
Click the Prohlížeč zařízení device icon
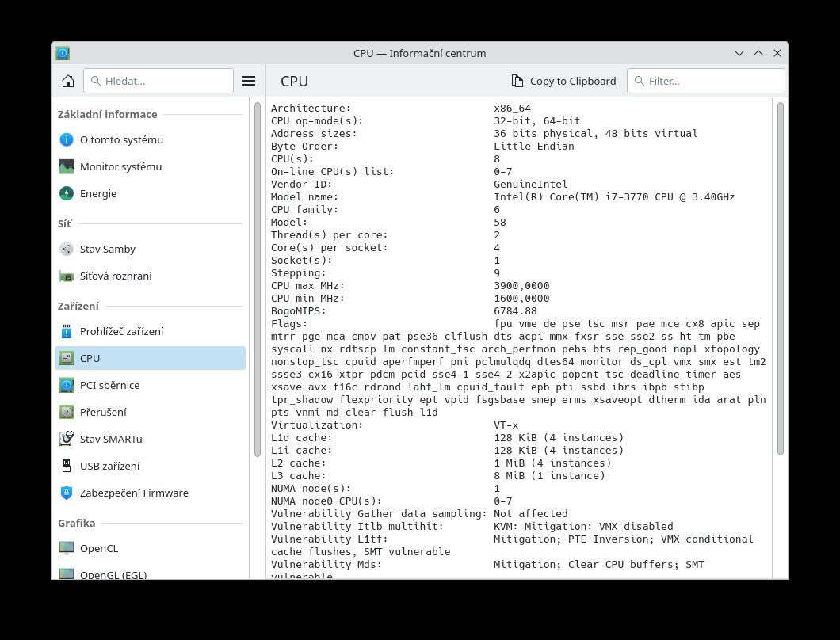point(67,332)
